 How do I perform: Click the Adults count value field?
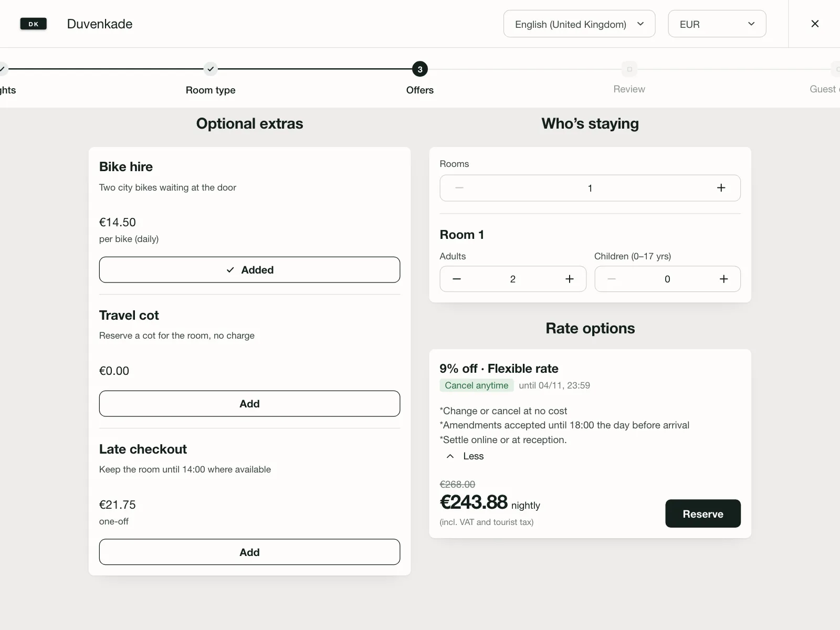tap(513, 279)
